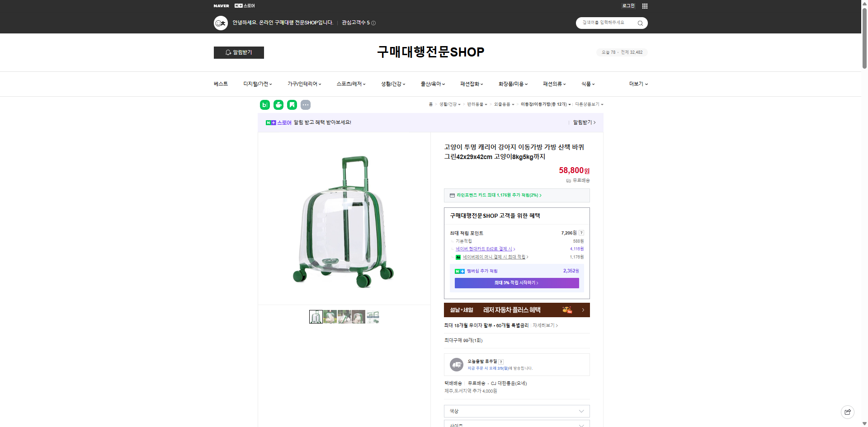Share product via the Naver Blog icon
Screen dimensions: 868x427
point(264,104)
